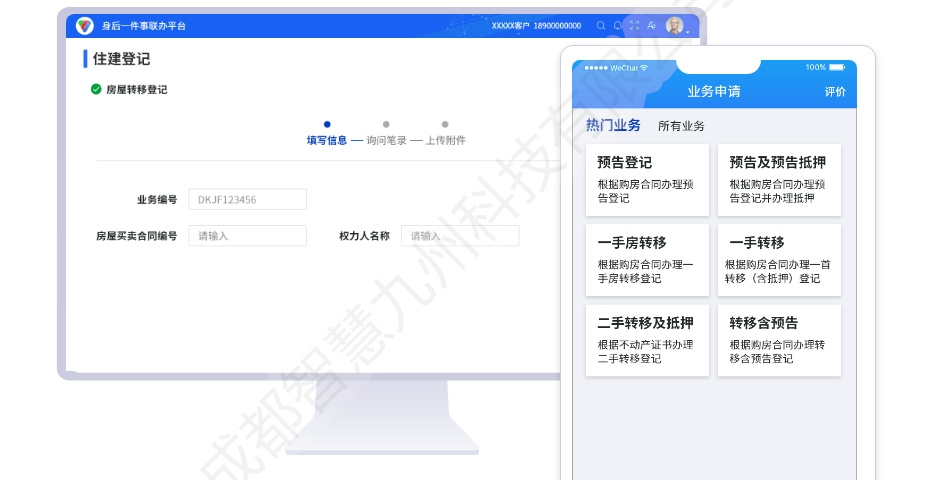Open the 预告登记 business card
Screen dimensions: 950x480
tap(647, 180)
